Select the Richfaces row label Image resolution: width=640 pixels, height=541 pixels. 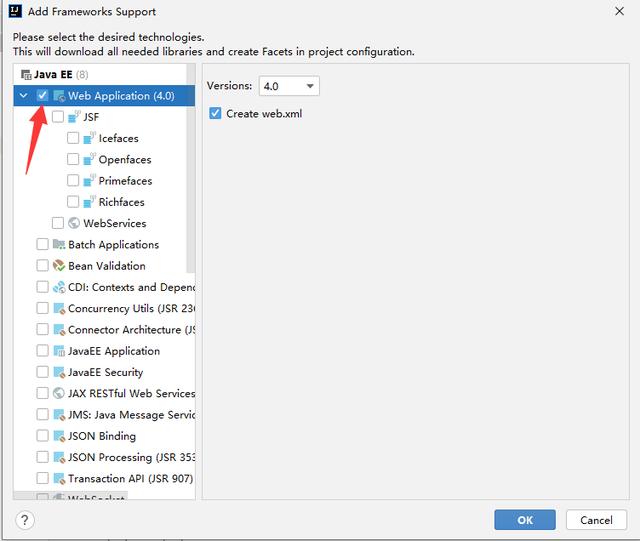click(121, 202)
